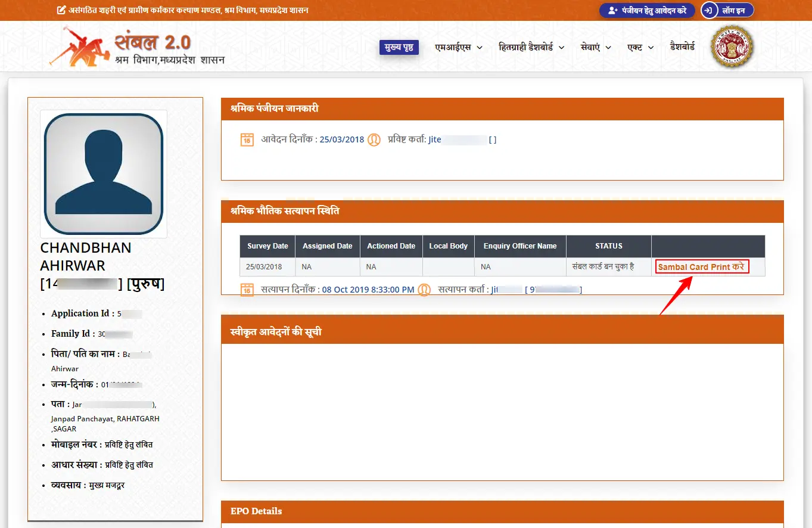Click the Janpad Panchayat, RAHATGARH address line
This screenshot has height=528, width=812.
tap(105, 419)
